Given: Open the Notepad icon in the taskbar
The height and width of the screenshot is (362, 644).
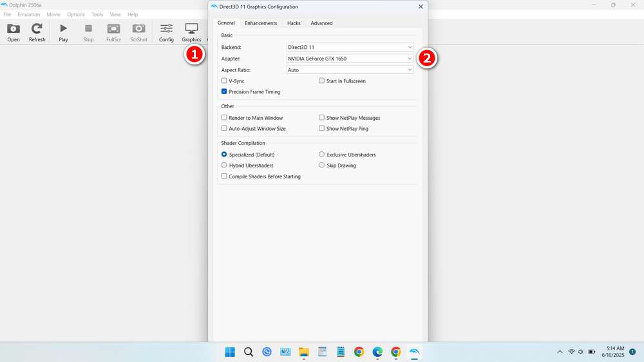Looking at the screenshot, I should tap(341, 352).
